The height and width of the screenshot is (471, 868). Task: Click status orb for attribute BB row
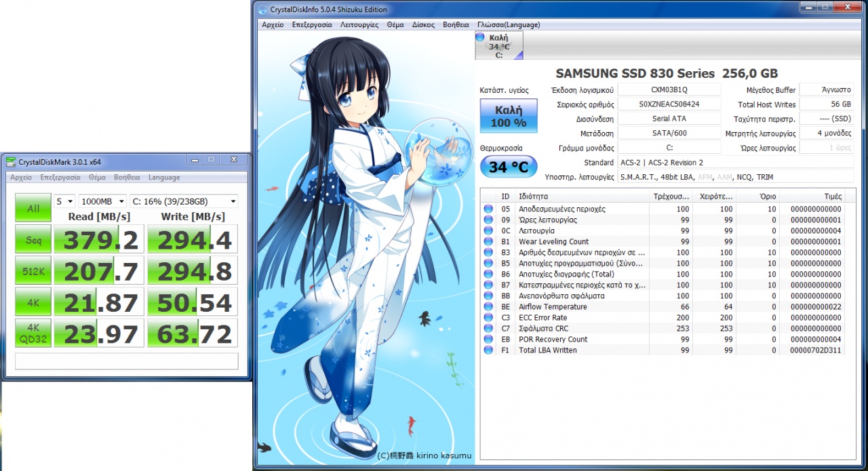[x=488, y=295]
